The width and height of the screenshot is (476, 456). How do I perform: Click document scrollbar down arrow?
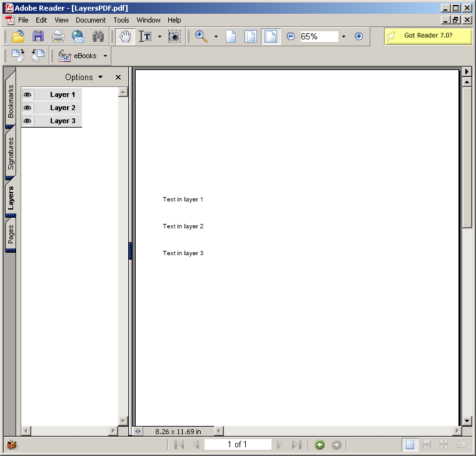[x=467, y=421]
